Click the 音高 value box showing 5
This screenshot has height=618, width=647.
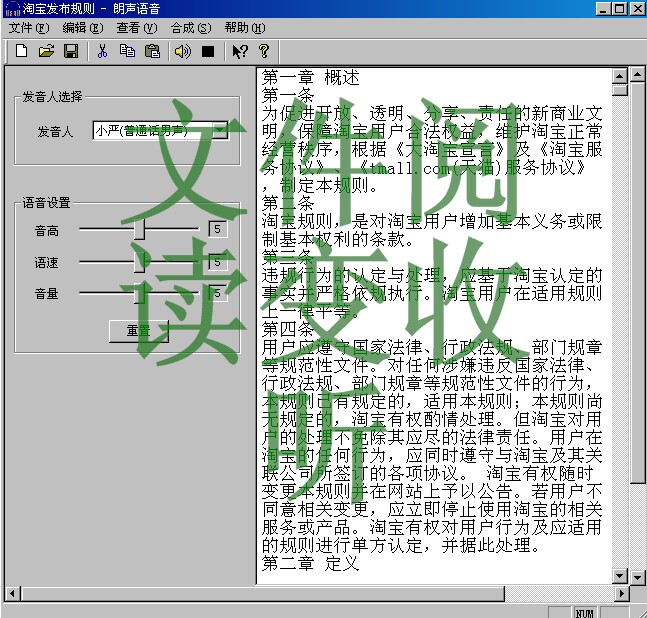click(217, 229)
